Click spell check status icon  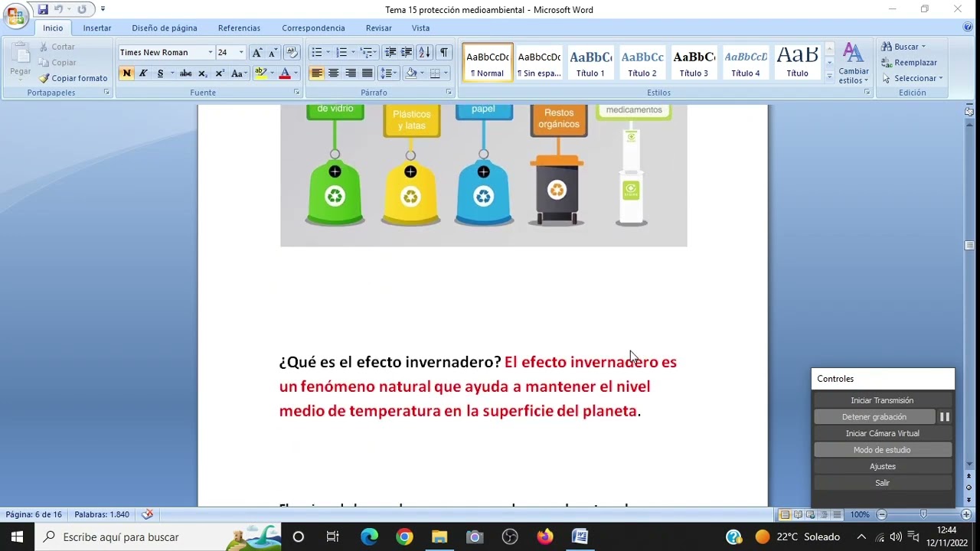point(148,515)
